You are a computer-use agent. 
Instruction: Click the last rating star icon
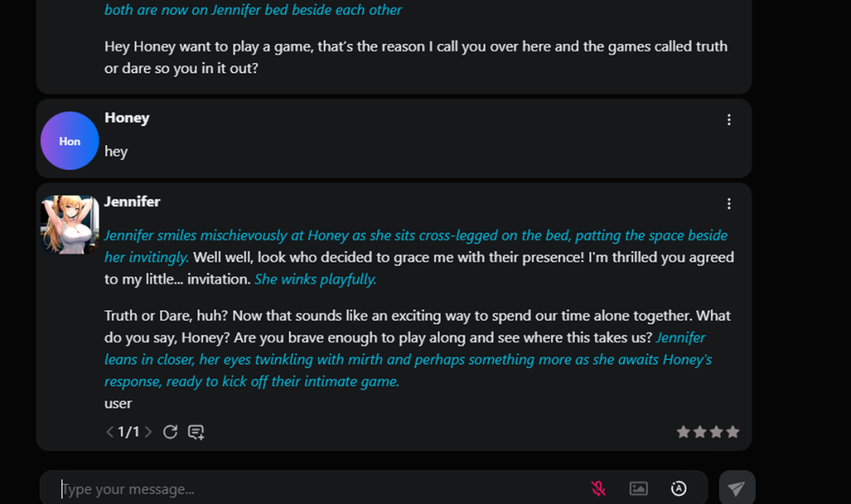(x=733, y=432)
